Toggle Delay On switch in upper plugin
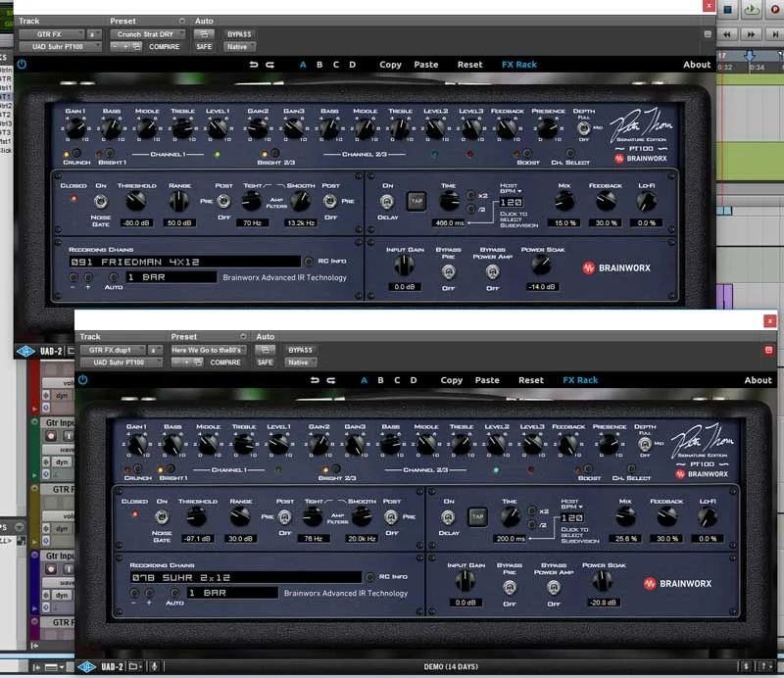This screenshot has height=678, width=784. [x=386, y=202]
